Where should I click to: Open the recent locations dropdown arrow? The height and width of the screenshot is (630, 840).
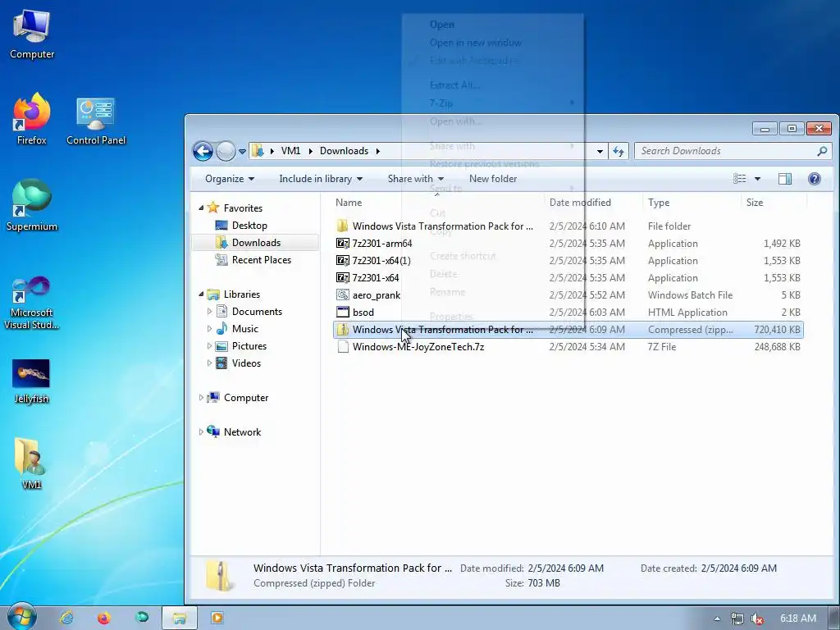click(x=242, y=152)
